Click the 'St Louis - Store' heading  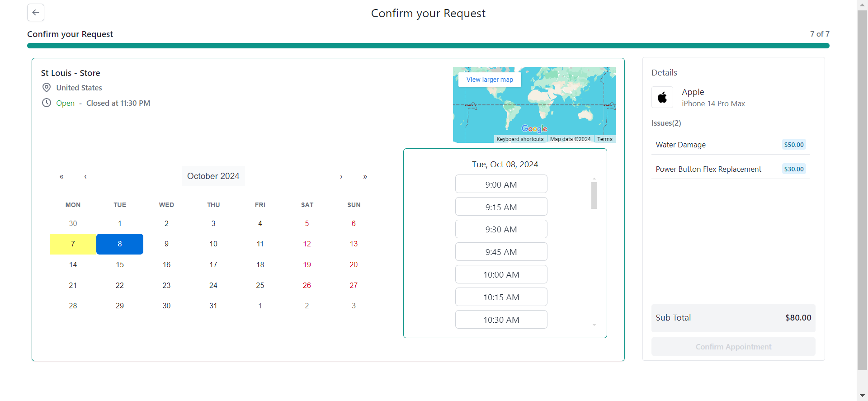tap(71, 73)
